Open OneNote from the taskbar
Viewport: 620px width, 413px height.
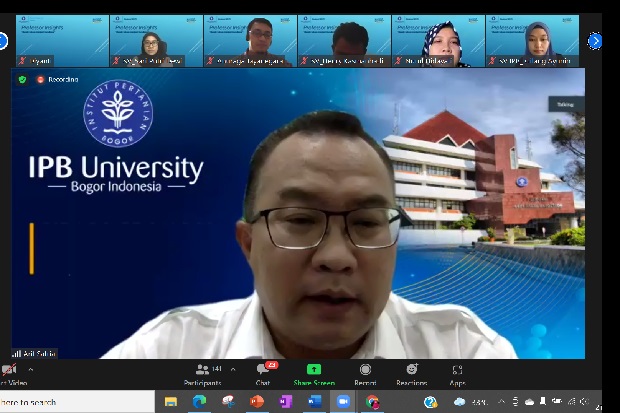coord(285,402)
